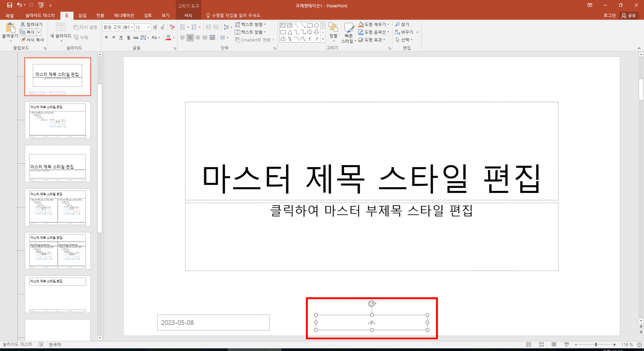Click the 로그인 sign-in link
Image resolution: width=644 pixels, height=351 pixels.
click(609, 15)
